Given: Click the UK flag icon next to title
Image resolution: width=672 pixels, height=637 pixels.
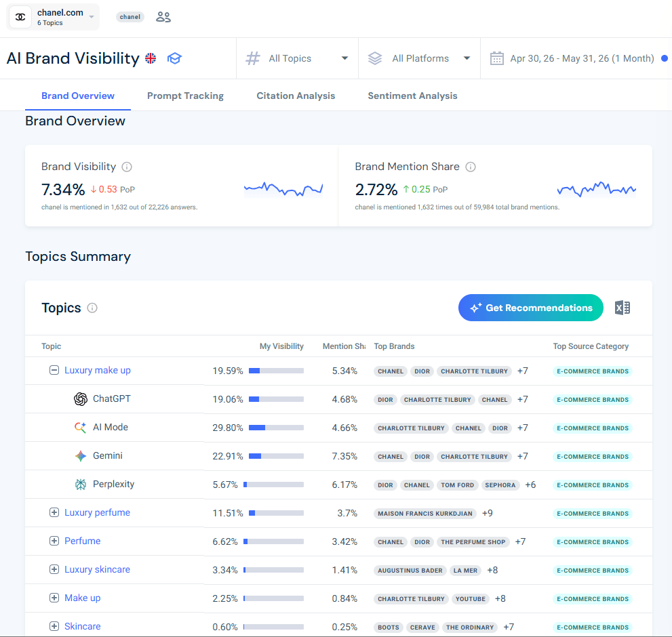Looking at the screenshot, I should pyautogui.click(x=151, y=58).
